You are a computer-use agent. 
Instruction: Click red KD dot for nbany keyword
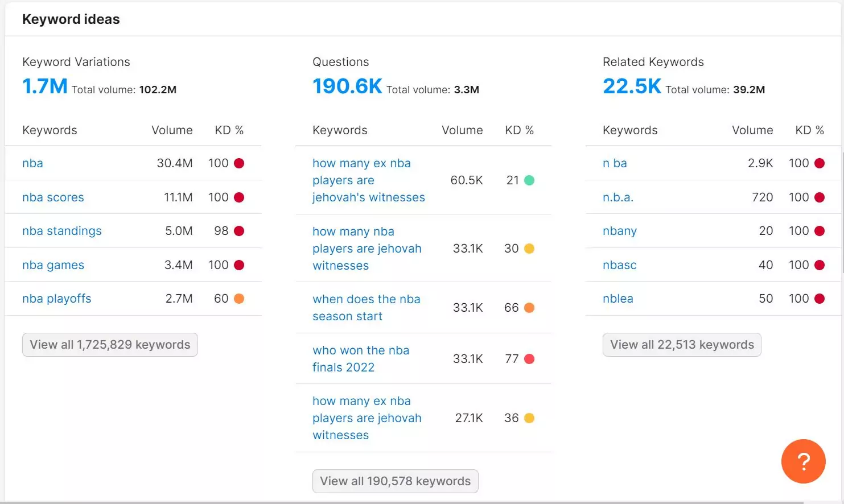pyautogui.click(x=820, y=231)
